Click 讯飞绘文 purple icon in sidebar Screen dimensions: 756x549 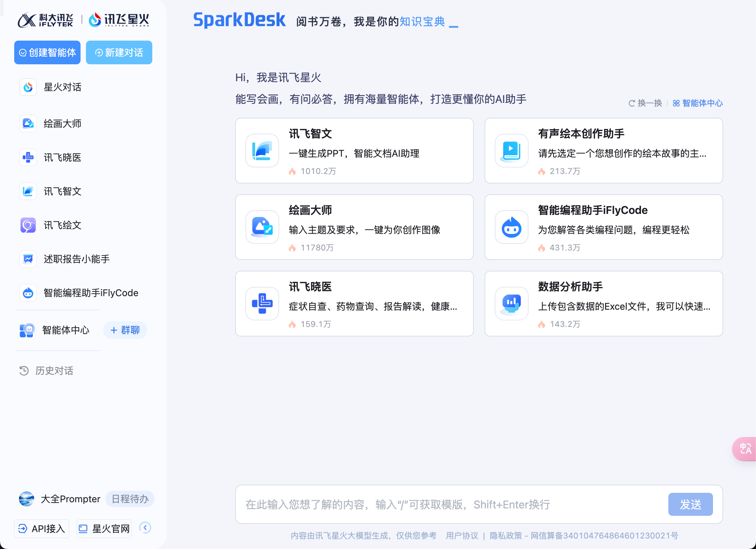28,225
